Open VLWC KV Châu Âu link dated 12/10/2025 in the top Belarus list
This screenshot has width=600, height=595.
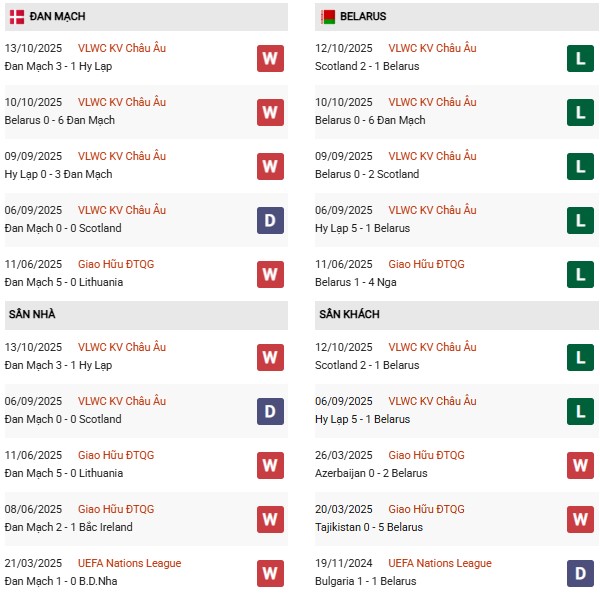pos(432,48)
